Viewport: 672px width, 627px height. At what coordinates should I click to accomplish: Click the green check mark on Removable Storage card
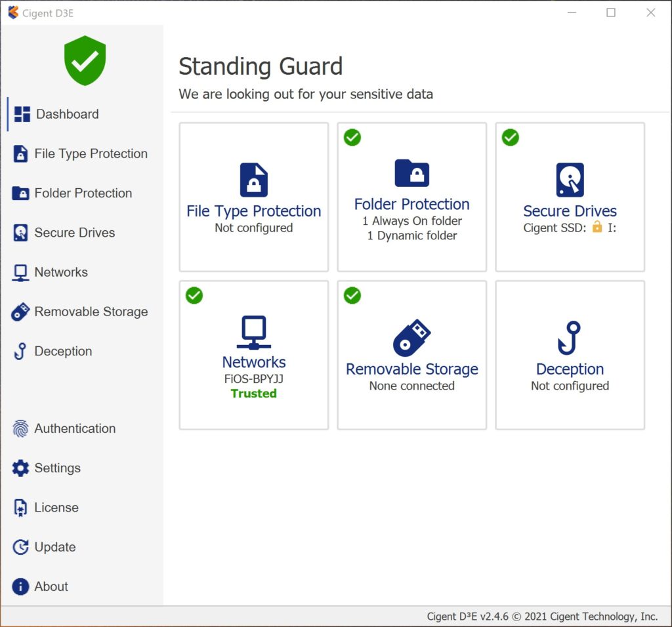tap(352, 296)
